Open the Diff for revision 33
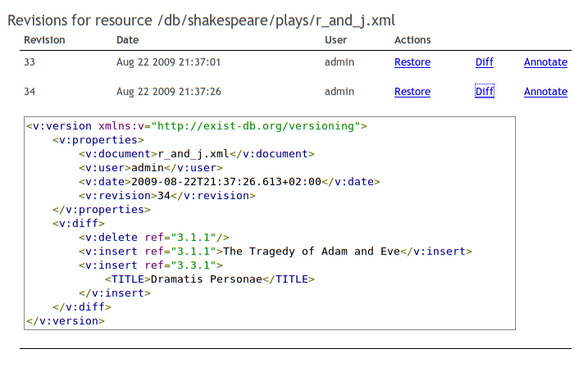The image size is (588, 367). coord(484,62)
